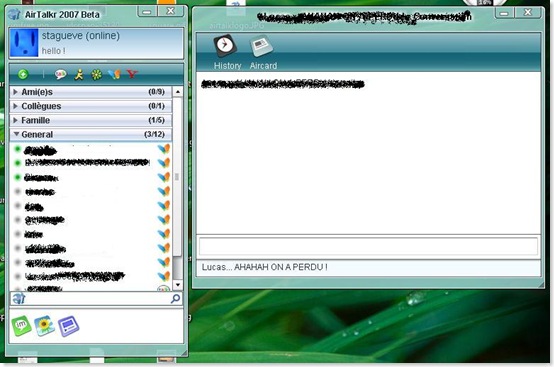Screen dimensions: 554x367
Task: Click the contact search input field
Action: (x=96, y=299)
